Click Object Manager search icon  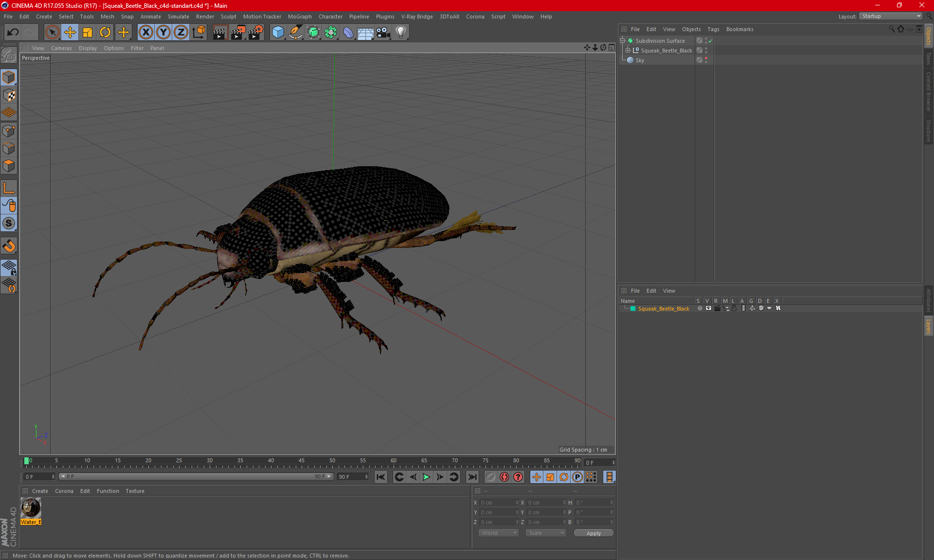click(891, 29)
